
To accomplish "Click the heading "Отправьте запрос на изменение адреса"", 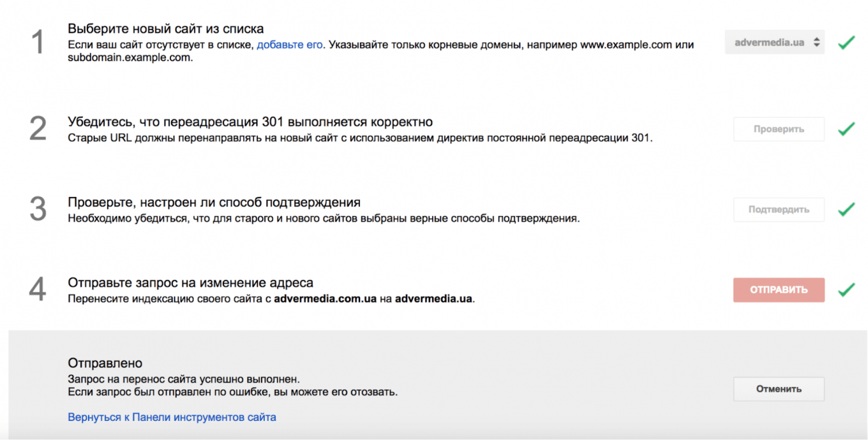I will pyautogui.click(x=190, y=282).
